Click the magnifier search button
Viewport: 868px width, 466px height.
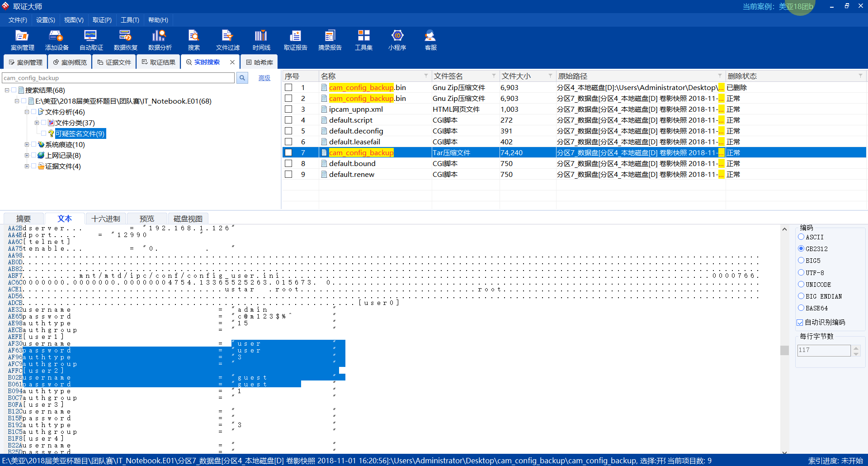(x=242, y=78)
